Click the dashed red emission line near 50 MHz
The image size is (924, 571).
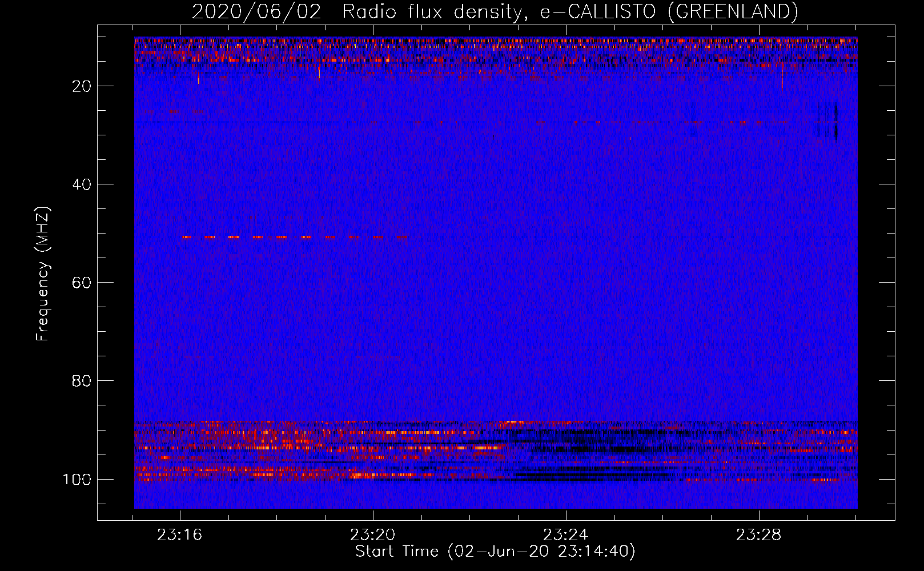(x=295, y=237)
